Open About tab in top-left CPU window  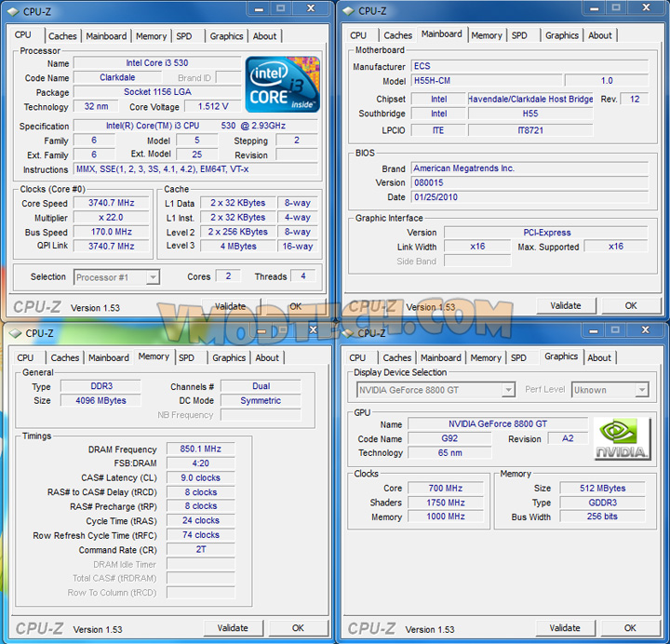click(264, 36)
